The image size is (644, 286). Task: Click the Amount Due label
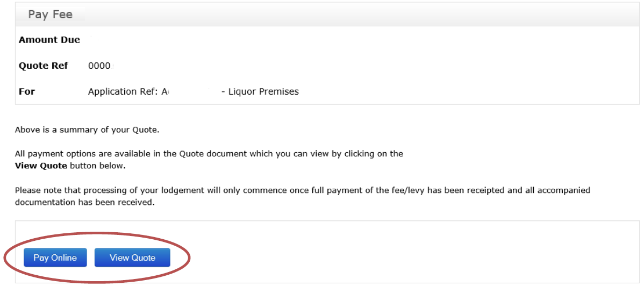point(49,40)
